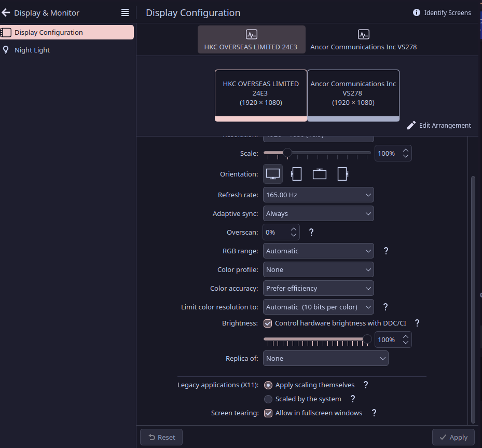Click Edit Arrangement button
482x448 pixels.
(439, 126)
